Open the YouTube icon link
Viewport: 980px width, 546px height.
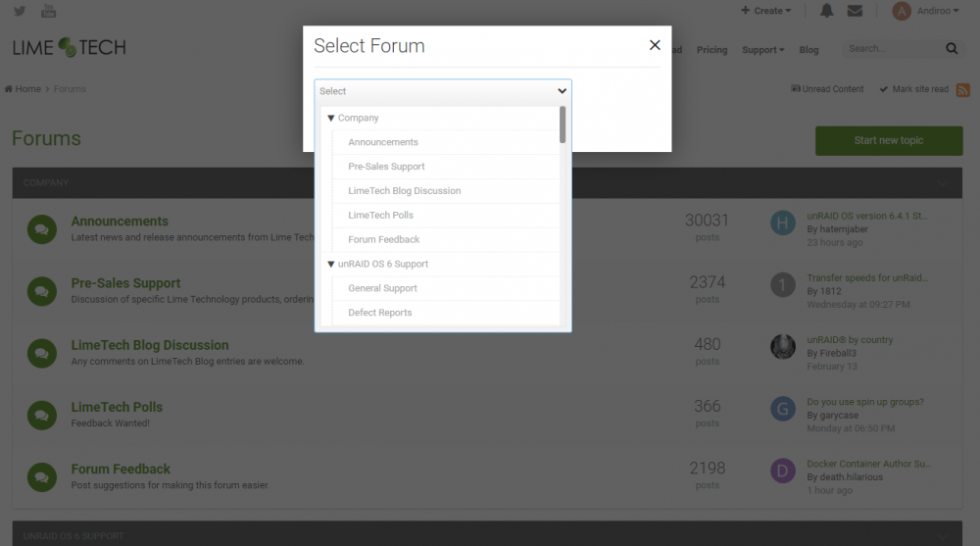48,11
